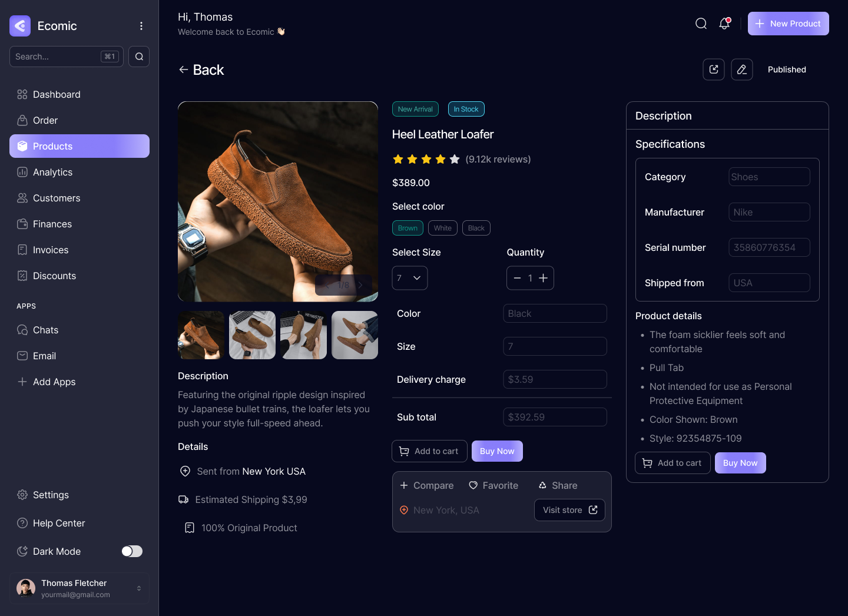Open the Select Size dropdown showing 7
This screenshot has width=848, height=616.
[409, 277]
